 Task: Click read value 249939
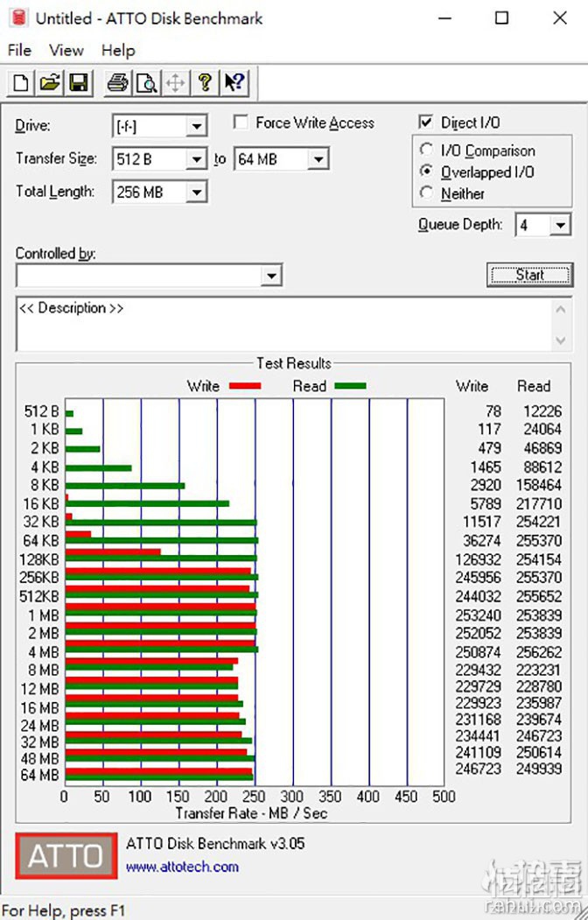pos(539,769)
